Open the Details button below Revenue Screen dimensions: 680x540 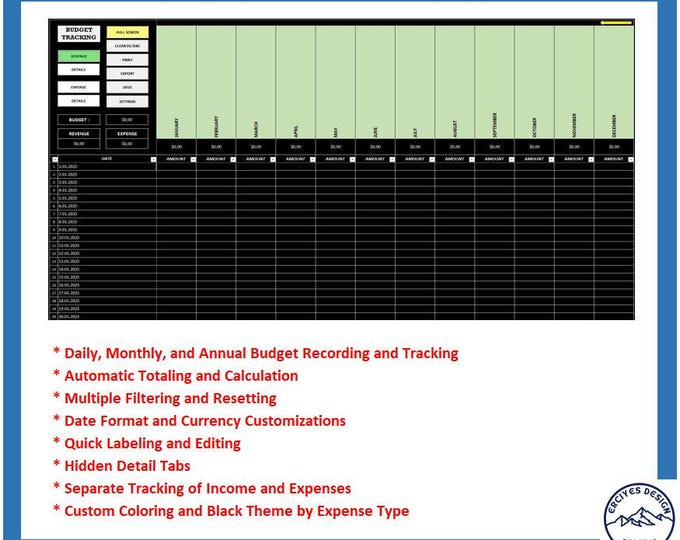(78, 69)
